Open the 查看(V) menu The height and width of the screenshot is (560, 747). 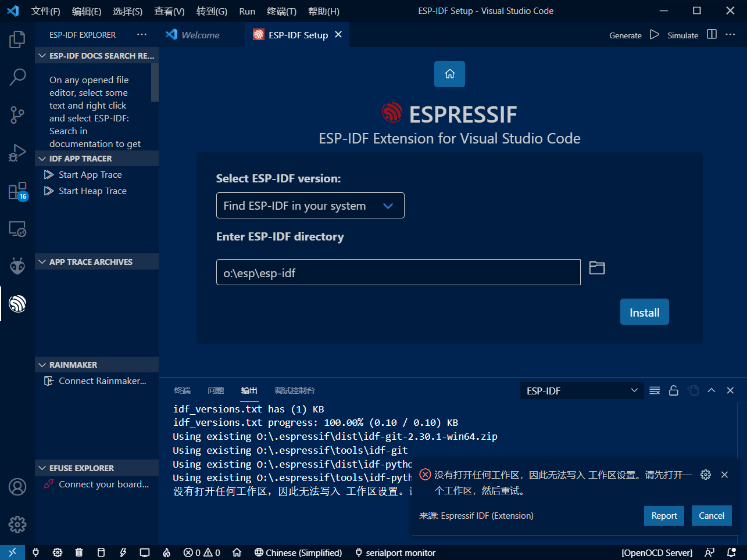click(x=169, y=11)
